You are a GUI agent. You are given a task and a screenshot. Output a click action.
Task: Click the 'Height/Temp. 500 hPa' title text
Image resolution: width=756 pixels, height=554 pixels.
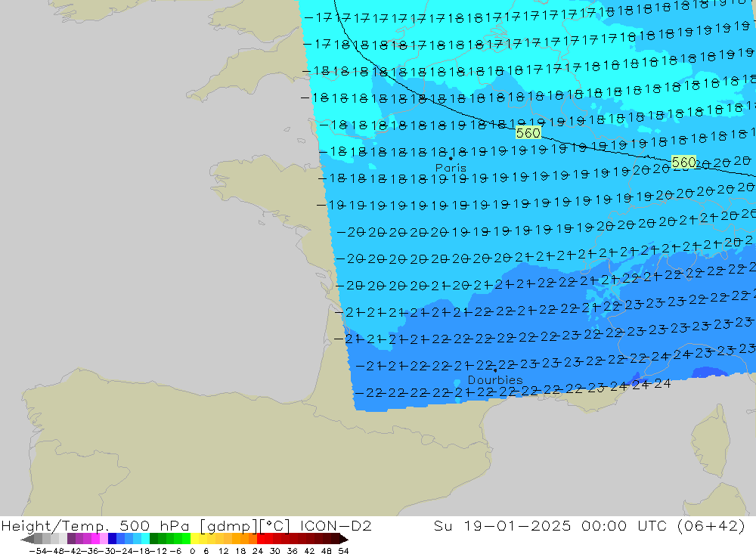95,525
